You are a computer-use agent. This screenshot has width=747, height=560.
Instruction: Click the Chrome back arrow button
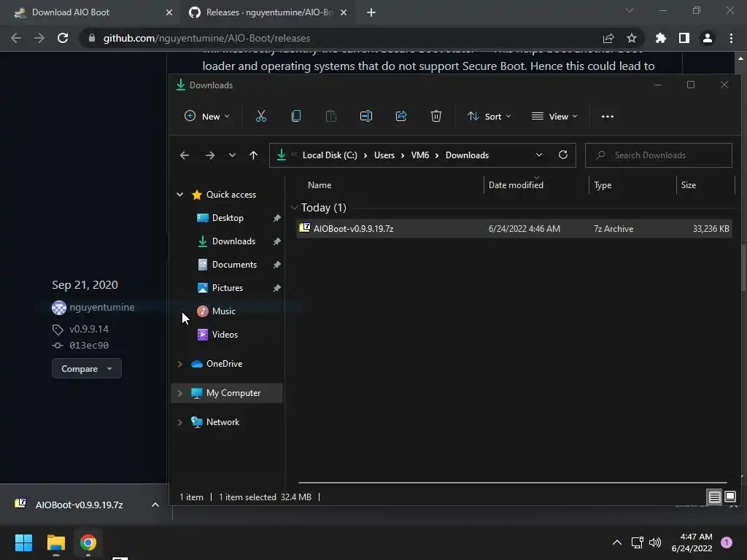point(16,38)
